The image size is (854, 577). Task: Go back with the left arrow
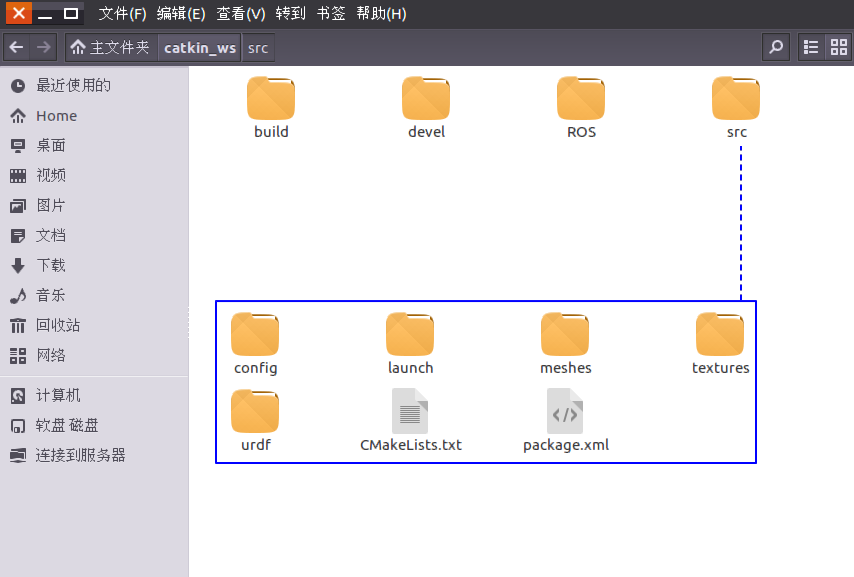point(16,47)
